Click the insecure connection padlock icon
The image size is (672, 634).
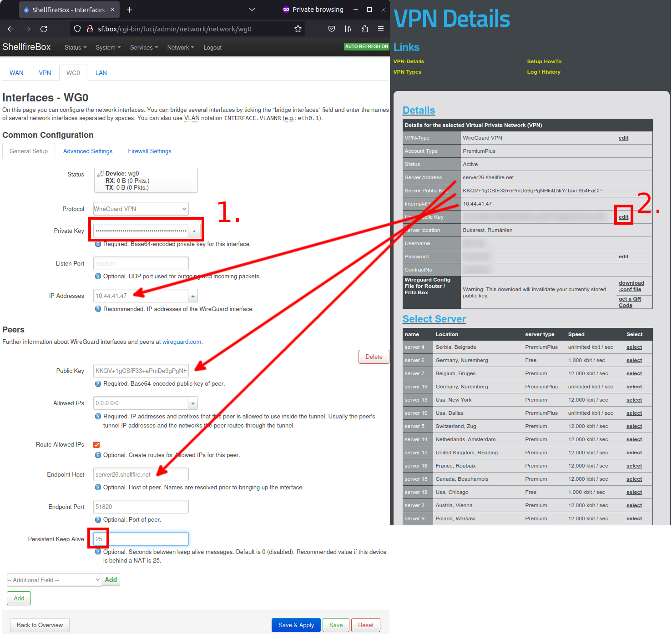[90, 29]
